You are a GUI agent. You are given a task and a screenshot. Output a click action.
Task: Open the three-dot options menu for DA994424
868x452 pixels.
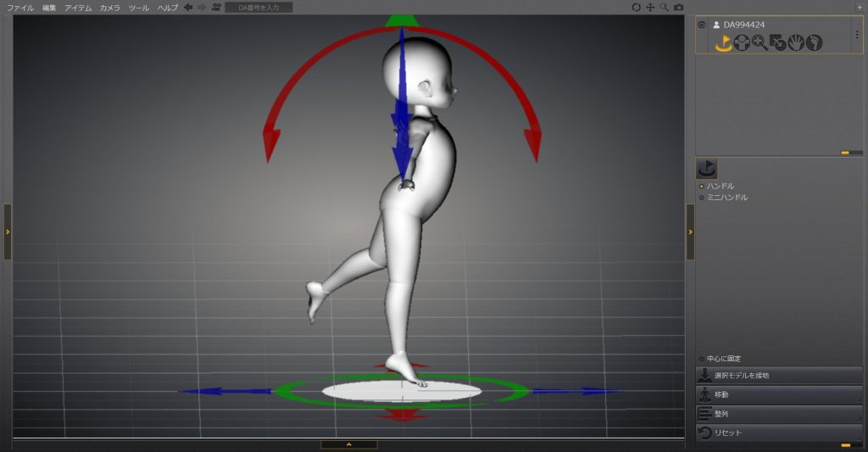pyautogui.click(x=856, y=35)
